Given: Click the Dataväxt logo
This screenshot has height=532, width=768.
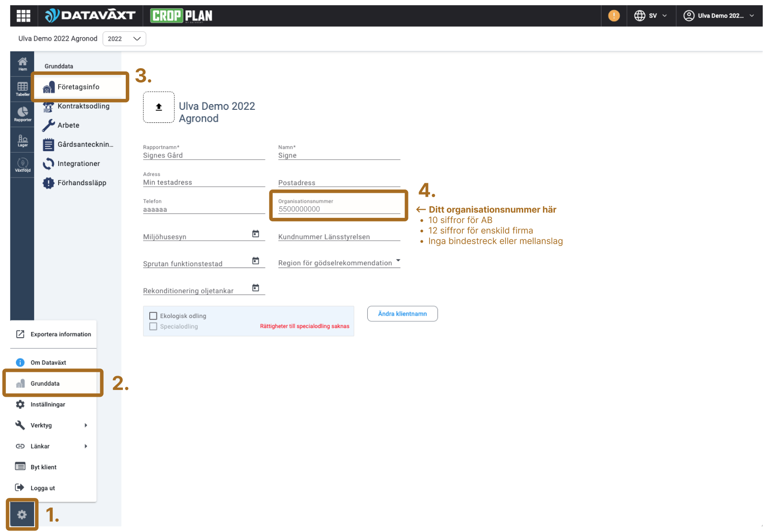Looking at the screenshot, I should tap(90, 16).
